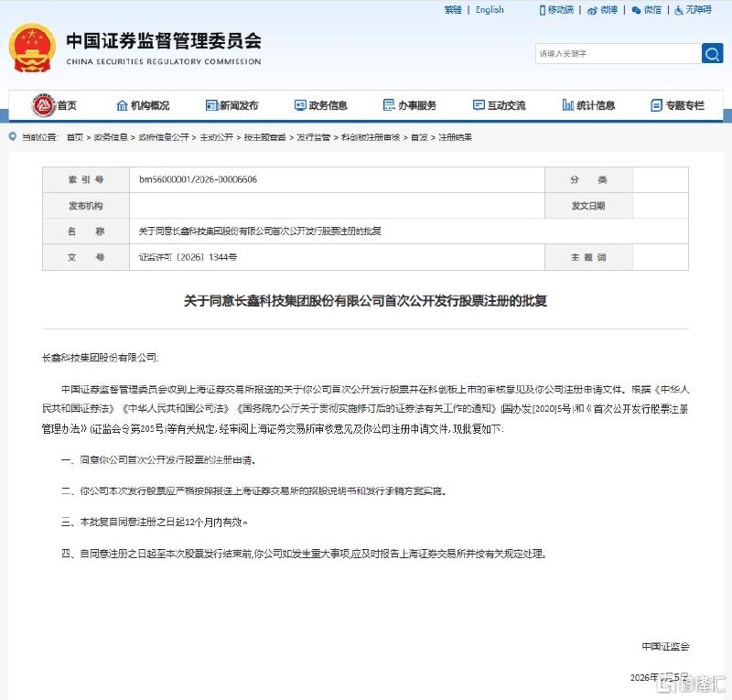Image resolution: width=732 pixels, height=700 pixels.
Task: Click index number bm56000001/2026-00006606
Action: [198, 179]
